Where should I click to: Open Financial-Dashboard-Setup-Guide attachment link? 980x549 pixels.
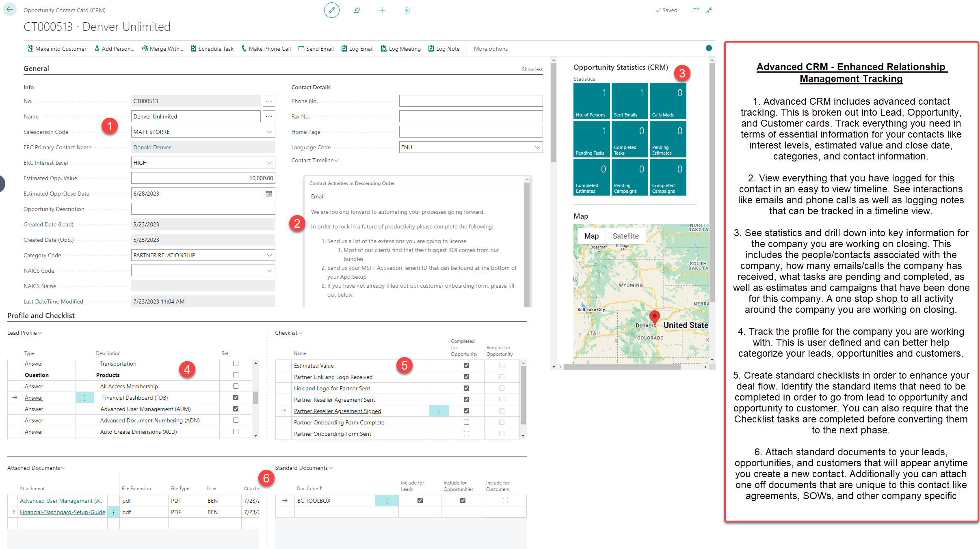63,512
